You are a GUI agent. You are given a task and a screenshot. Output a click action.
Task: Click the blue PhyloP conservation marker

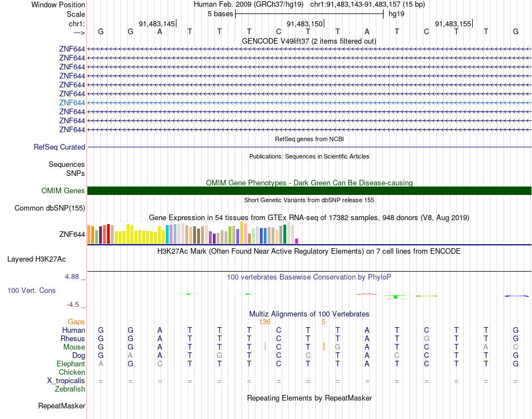click(x=516, y=296)
